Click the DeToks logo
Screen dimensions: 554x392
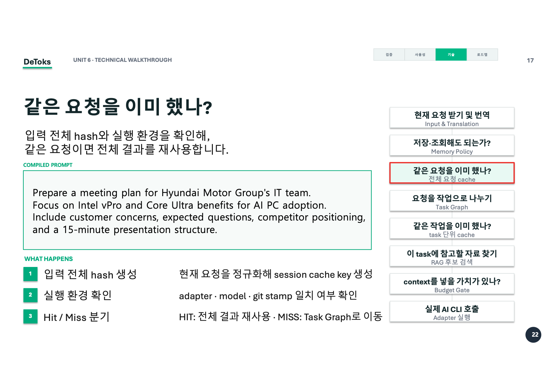[x=37, y=62]
